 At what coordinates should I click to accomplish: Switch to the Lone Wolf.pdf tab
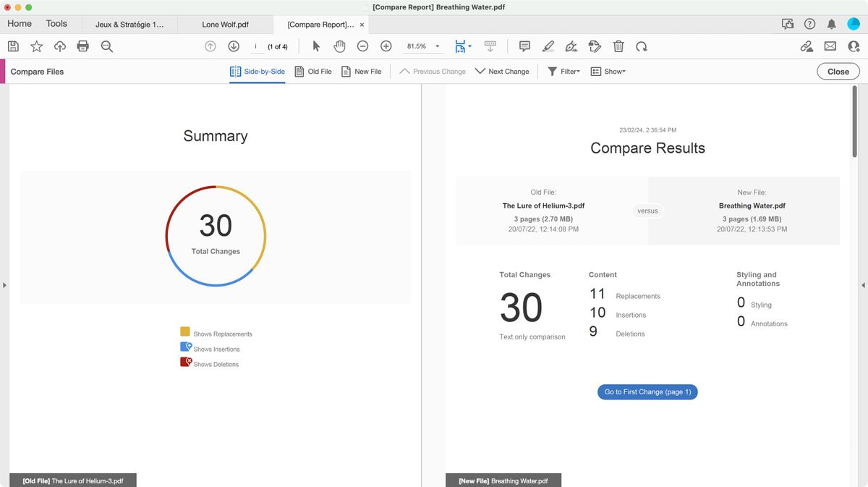coord(224,24)
